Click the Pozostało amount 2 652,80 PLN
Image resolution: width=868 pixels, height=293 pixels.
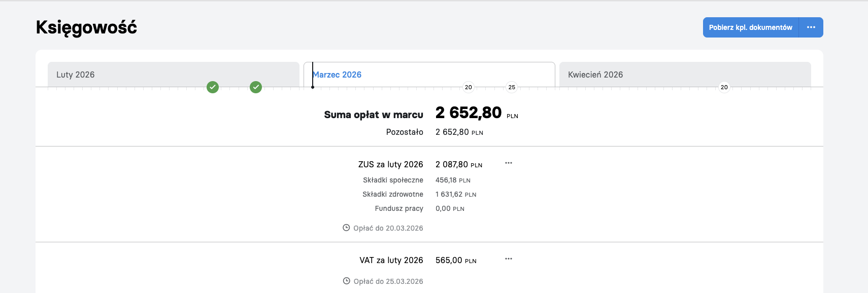459,132
